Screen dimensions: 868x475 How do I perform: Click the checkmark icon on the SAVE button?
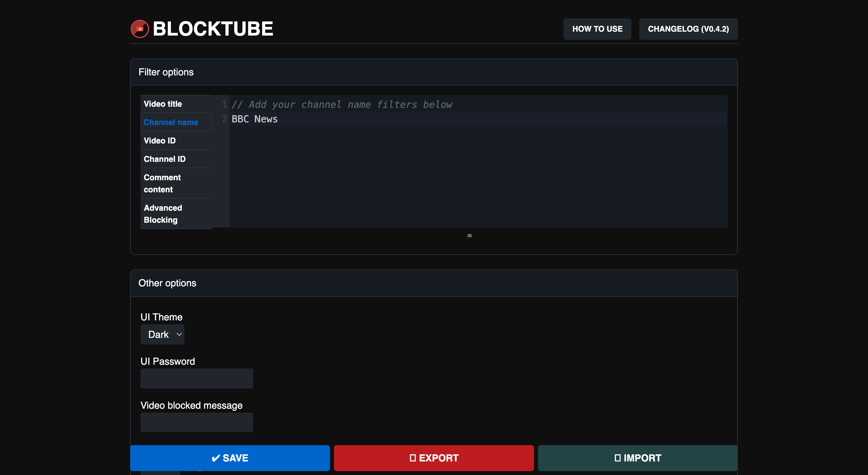click(216, 458)
